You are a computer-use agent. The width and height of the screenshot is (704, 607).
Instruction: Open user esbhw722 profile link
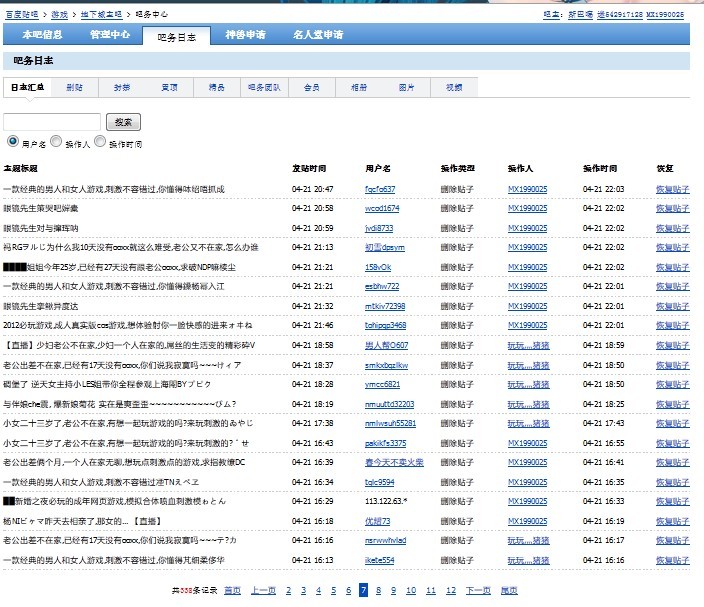[x=382, y=286]
